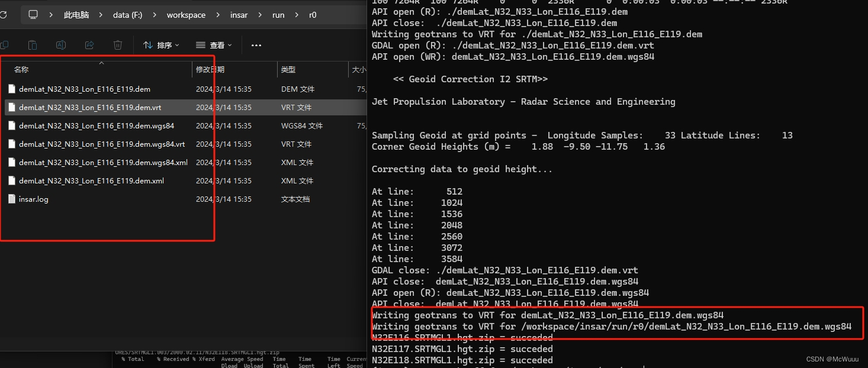Sort files by the 名称 column header
Viewport: 868px width, 368px height.
[21, 69]
